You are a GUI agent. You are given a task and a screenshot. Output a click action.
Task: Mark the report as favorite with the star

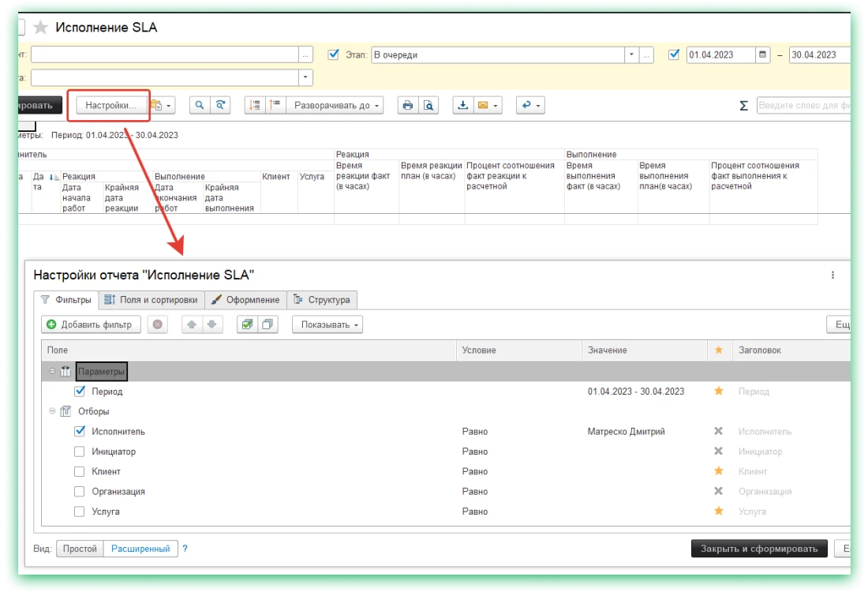tap(41, 28)
